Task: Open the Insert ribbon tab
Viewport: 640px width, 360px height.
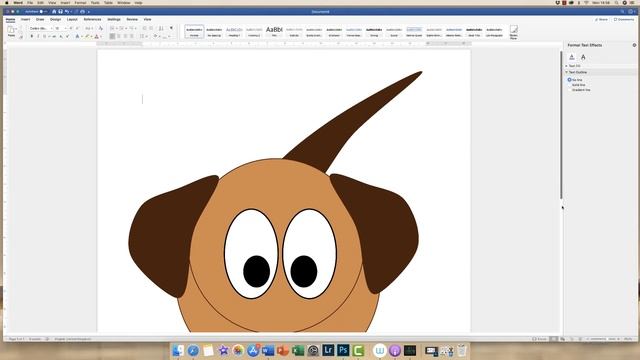Action: pos(25,19)
